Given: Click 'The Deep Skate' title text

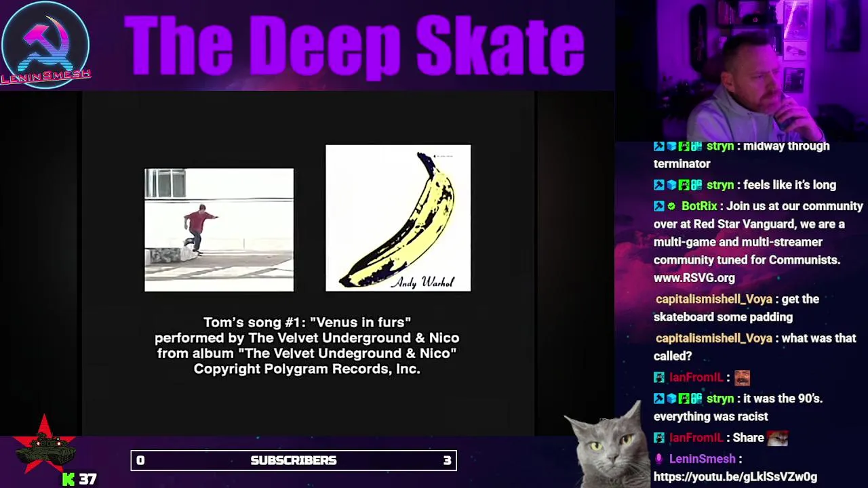Looking at the screenshot, I should click(355, 46).
